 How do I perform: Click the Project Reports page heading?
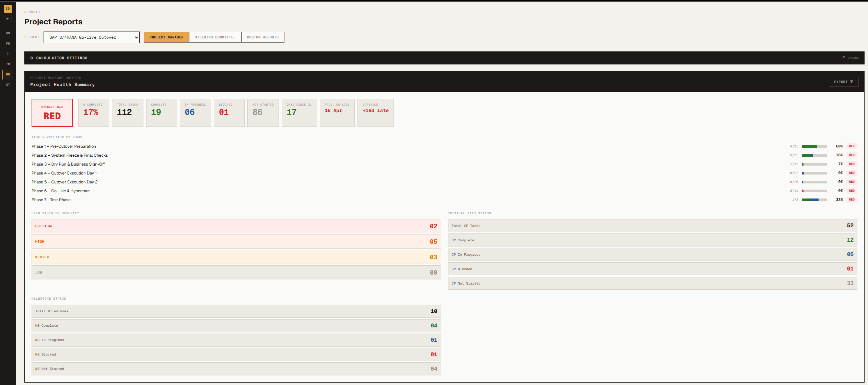point(53,22)
